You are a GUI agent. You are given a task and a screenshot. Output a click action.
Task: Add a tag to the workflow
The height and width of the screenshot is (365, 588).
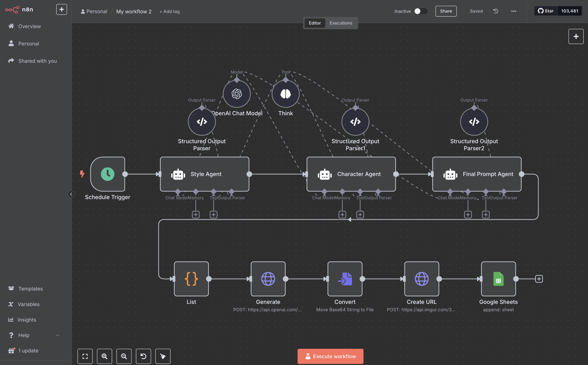[169, 11]
